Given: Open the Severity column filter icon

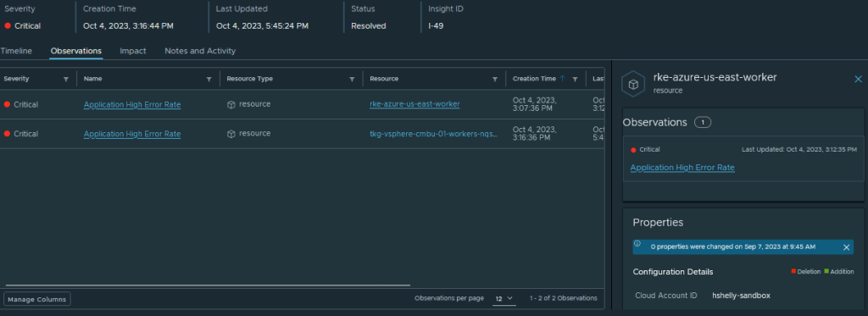Looking at the screenshot, I should 66,79.
